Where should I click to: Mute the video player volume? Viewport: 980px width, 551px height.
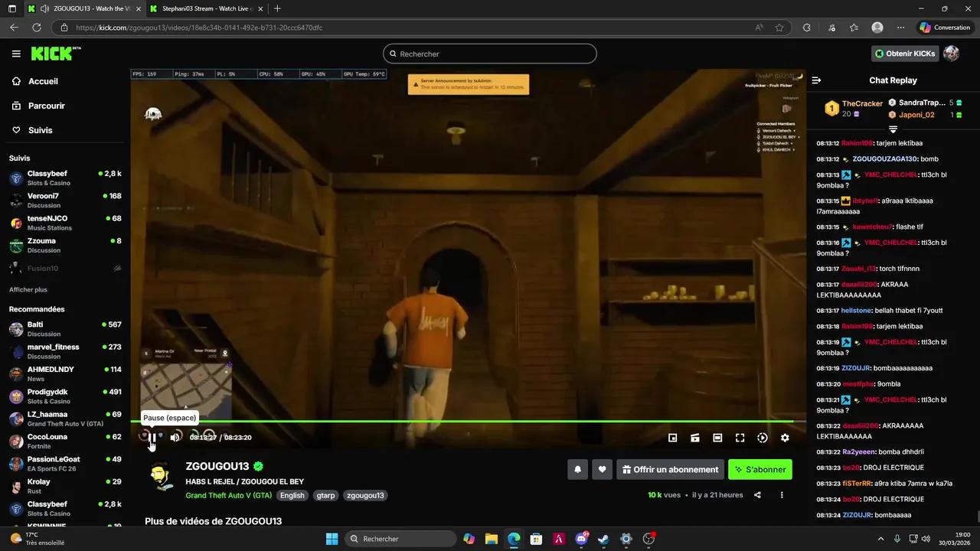click(x=175, y=438)
